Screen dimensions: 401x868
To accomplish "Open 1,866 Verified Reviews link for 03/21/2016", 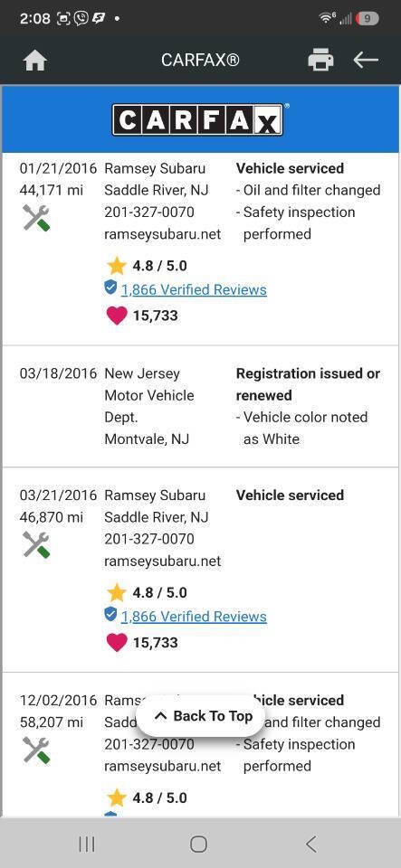I will (194, 617).
